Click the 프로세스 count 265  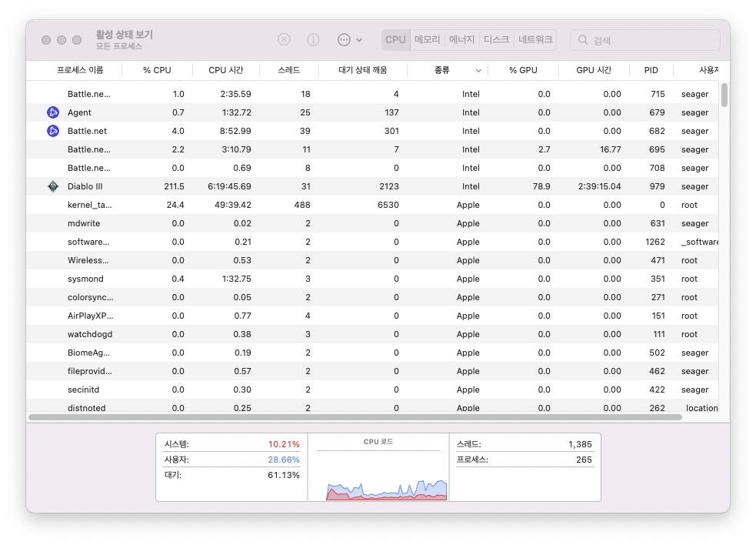point(584,460)
